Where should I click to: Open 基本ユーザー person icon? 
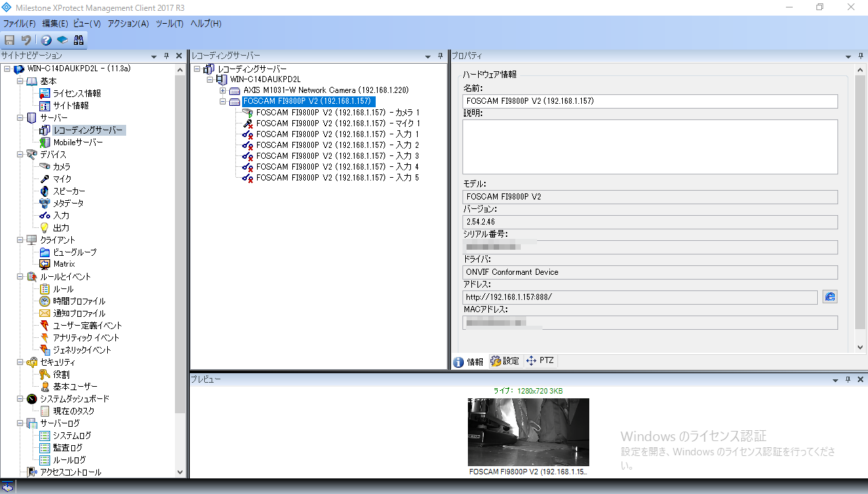[x=45, y=387]
